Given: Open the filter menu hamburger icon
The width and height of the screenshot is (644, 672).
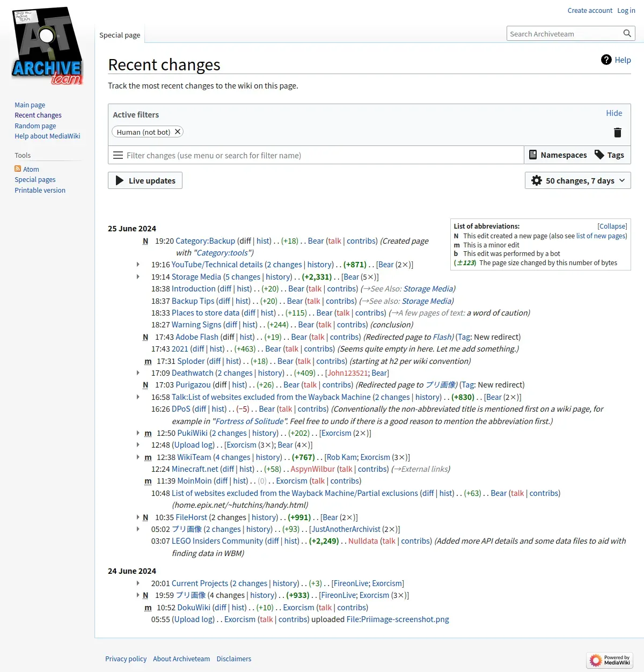Looking at the screenshot, I should coord(118,156).
